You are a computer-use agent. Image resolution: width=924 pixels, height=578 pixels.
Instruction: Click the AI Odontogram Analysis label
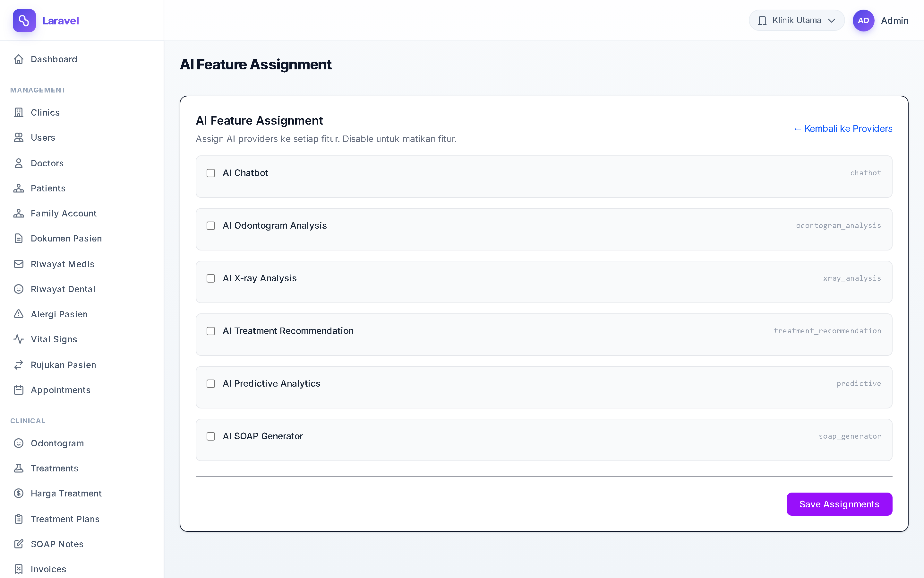click(275, 225)
